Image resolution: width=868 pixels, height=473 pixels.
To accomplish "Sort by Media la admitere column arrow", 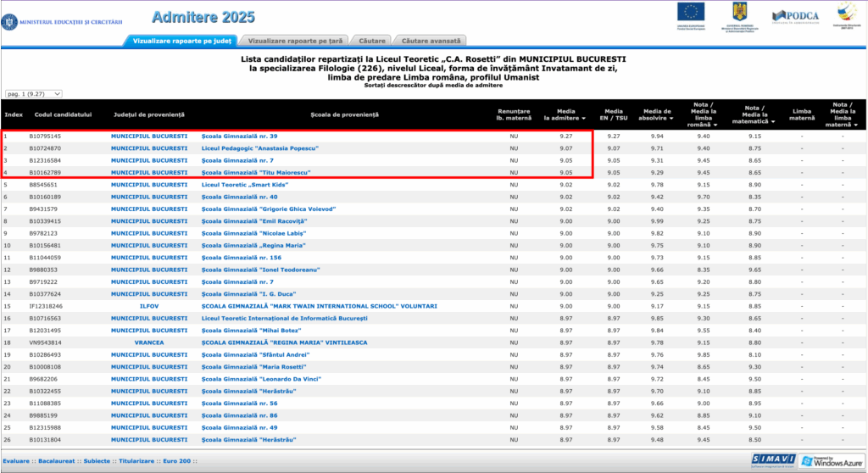I will (x=565, y=125).
